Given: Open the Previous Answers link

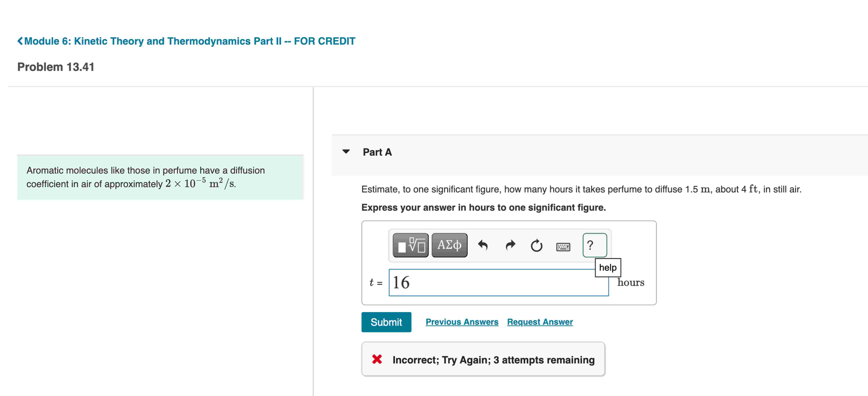Looking at the screenshot, I should [462, 322].
